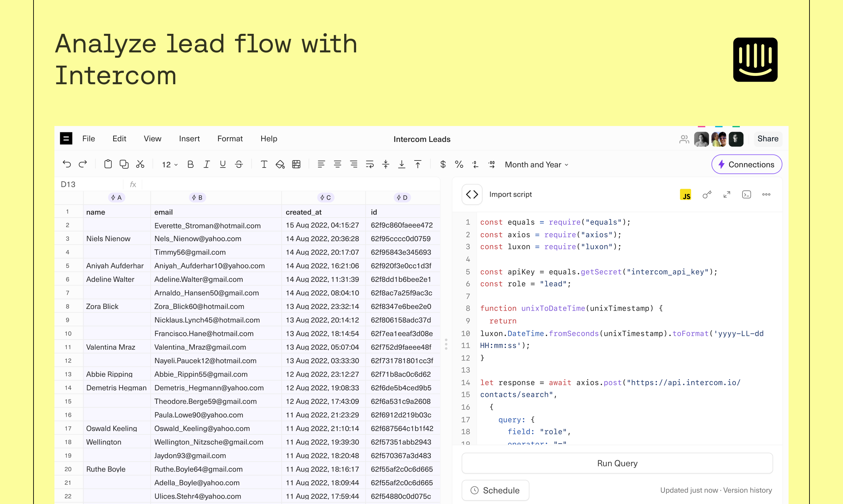Click the copy icon
The image size is (843, 504).
(124, 164)
